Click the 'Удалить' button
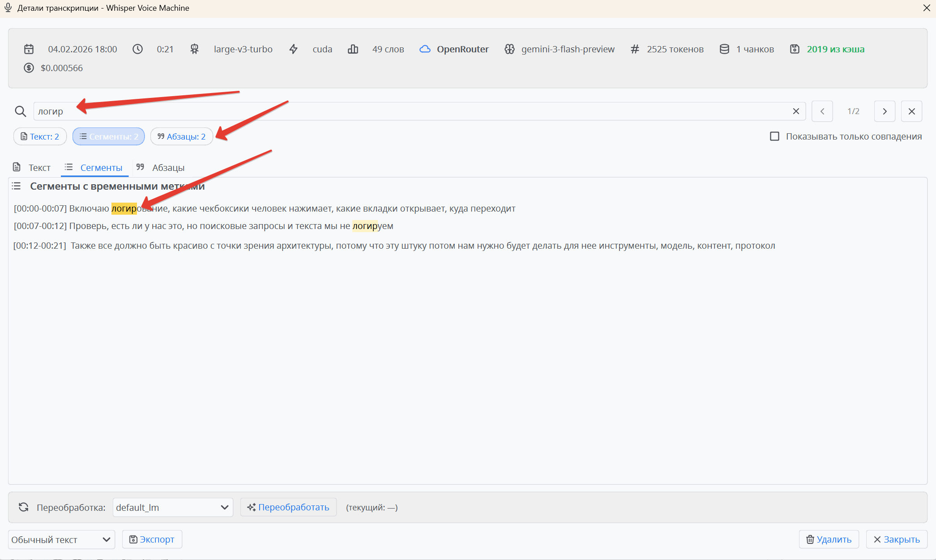Screen dimensions: 936x560 (829, 539)
